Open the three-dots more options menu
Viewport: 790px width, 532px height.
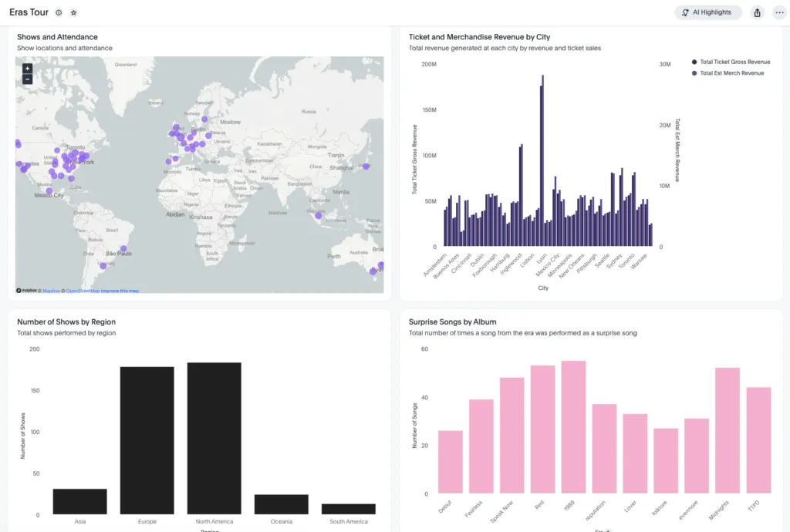778,13
